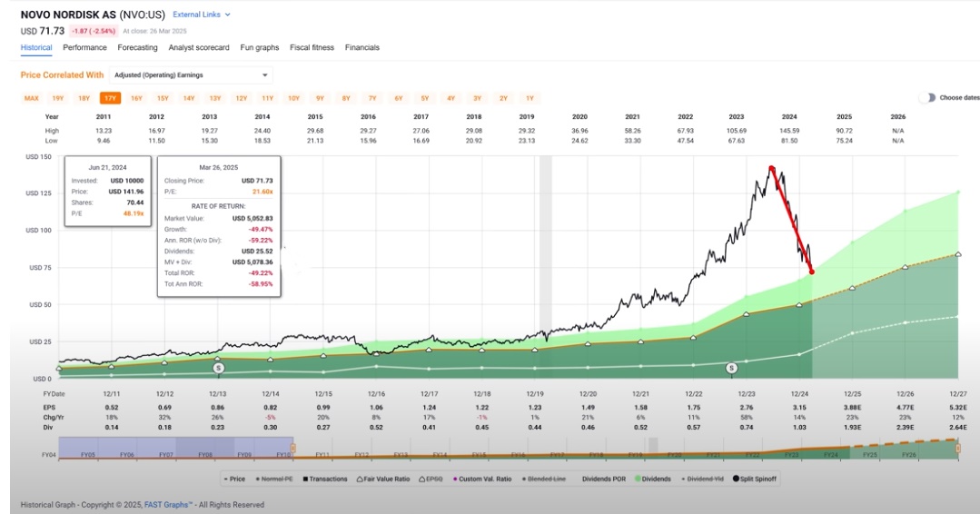
Task: Toggle the EPSG legend entry
Action: (x=431, y=479)
